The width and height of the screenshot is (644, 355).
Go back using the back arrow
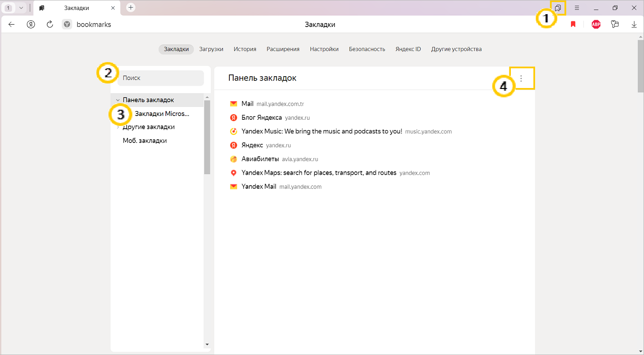tap(12, 25)
